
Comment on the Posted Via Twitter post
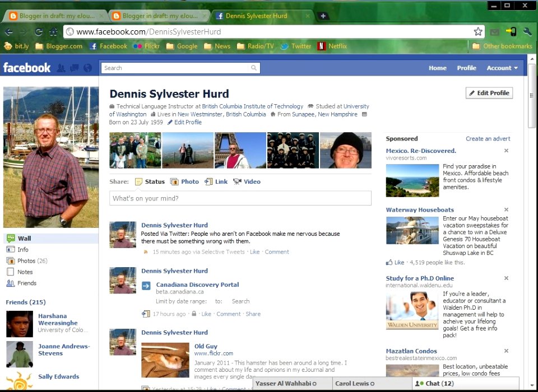[x=277, y=252]
